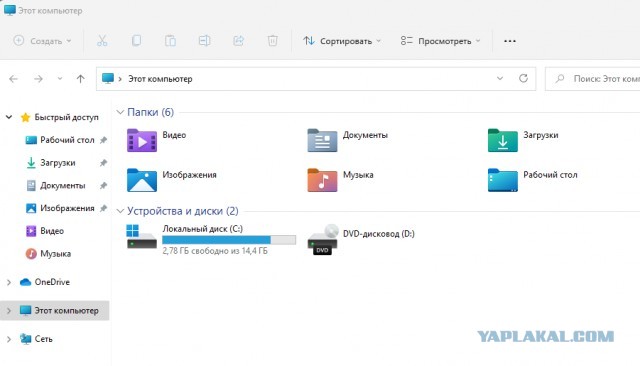Viewport: 640px width, 366px height.
Task: Click the Share icon in toolbar
Action: click(x=238, y=41)
